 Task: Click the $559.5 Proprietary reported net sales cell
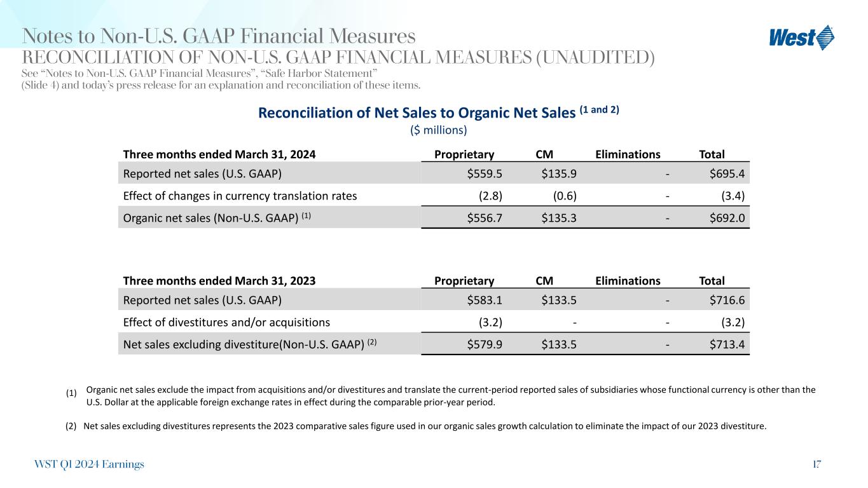(x=484, y=173)
